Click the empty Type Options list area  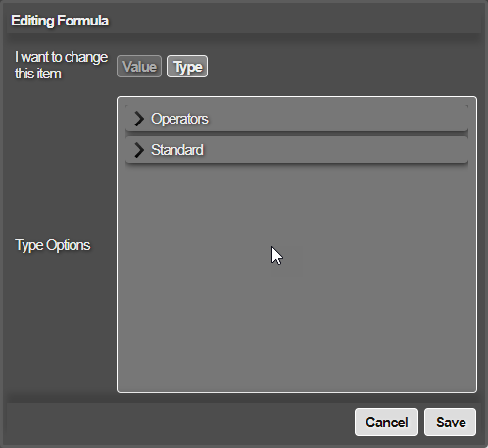tap(297, 277)
